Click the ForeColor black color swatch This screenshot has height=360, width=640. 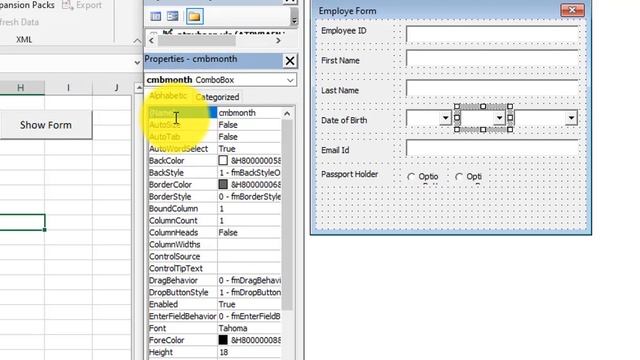[x=223, y=340]
